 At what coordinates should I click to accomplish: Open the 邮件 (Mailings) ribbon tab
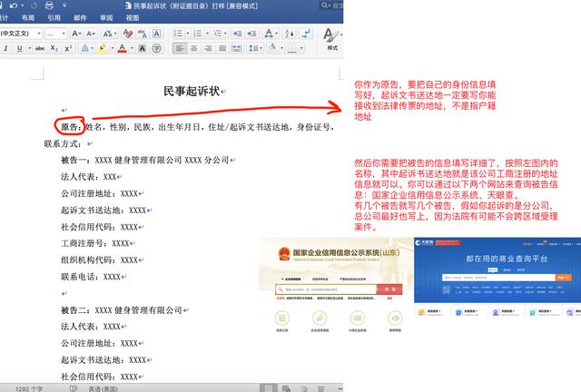point(80,17)
